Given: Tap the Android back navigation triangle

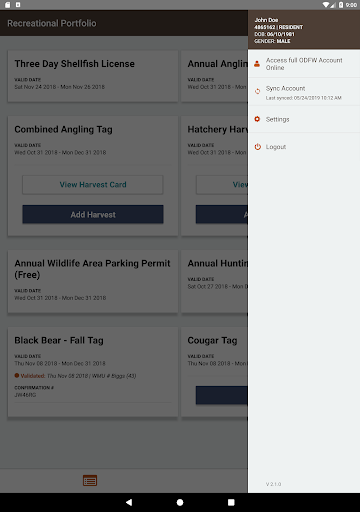Looking at the screenshot, I should click(129, 502).
